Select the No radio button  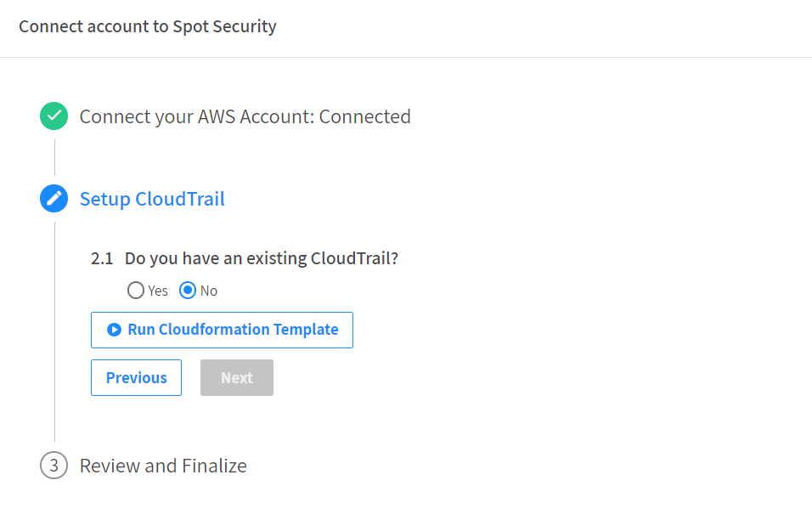pos(189,291)
